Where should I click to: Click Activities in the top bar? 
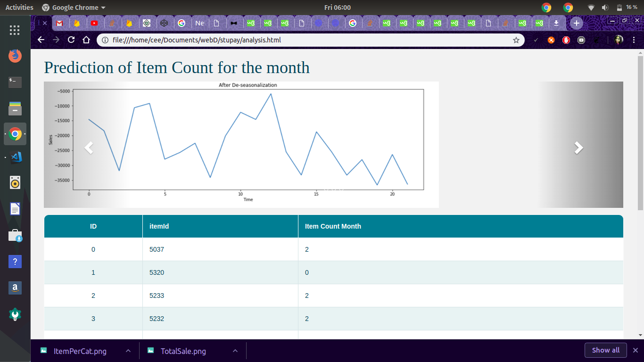pyautogui.click(x=19, y=8)
